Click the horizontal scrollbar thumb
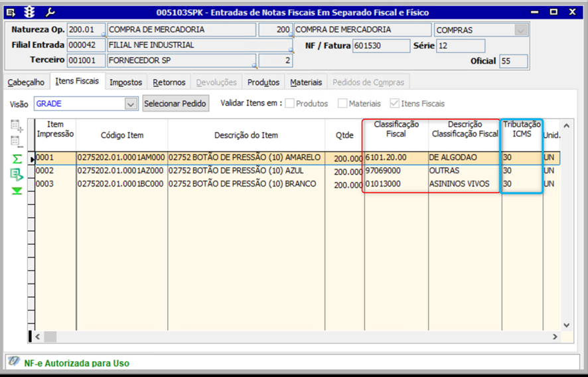 (50, 337)
